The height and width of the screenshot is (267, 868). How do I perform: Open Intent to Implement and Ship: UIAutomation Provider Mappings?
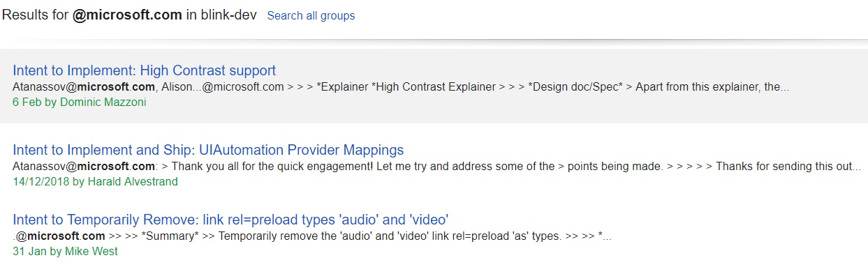coord(208,150)
